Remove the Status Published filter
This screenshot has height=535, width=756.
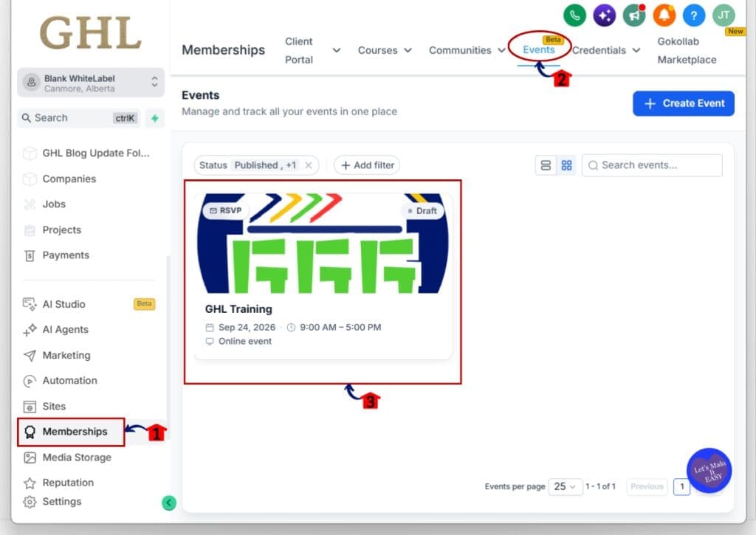(x=309, y=165)
